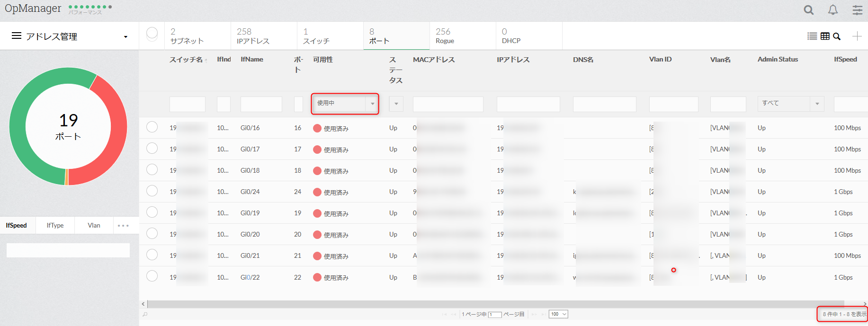
Task: Open the hamburger menu beside アドレス管理
Action: (17, 36)
